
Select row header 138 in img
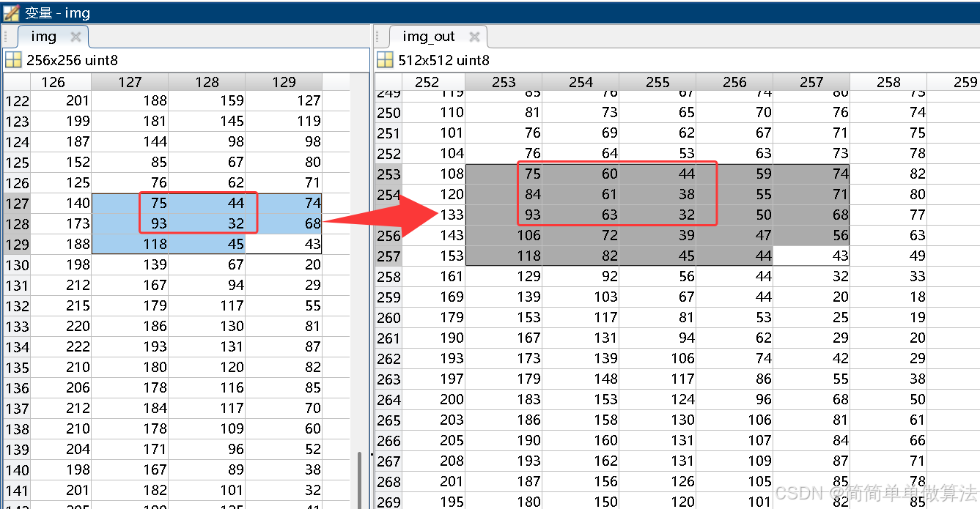pos(18,428)
